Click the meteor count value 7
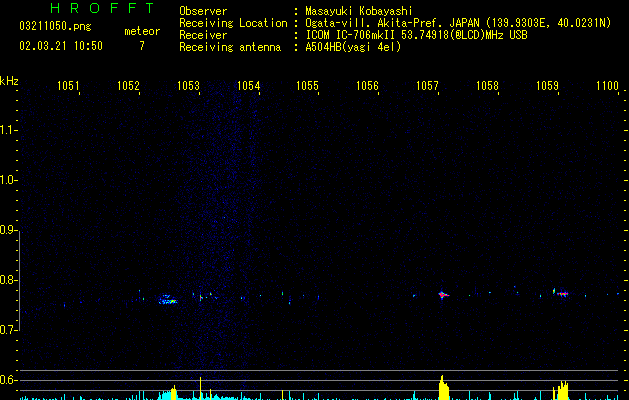 142,46
